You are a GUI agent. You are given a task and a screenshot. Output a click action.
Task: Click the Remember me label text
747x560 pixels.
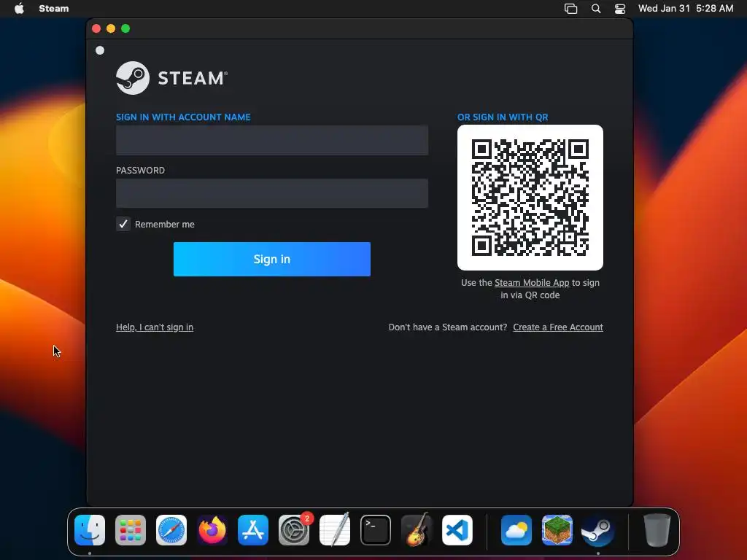click(x=165, y=225)
